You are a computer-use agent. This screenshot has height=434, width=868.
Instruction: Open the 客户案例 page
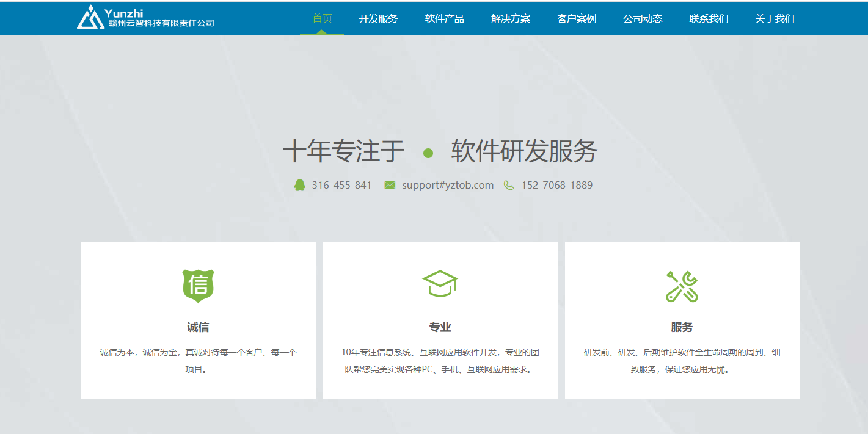pyautogui.click(x=577, y=18)
